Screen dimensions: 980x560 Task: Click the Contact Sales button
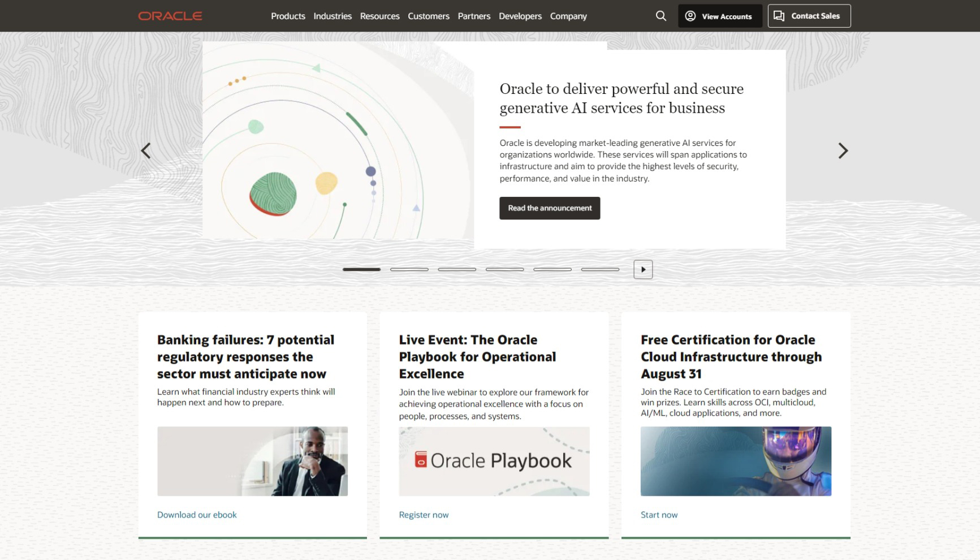pos(809,16)
